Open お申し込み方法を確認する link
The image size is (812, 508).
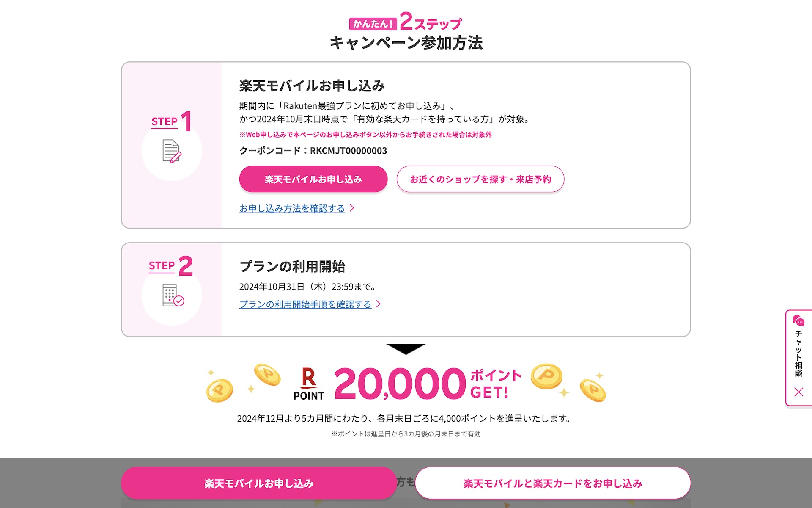tap(292, 208)
